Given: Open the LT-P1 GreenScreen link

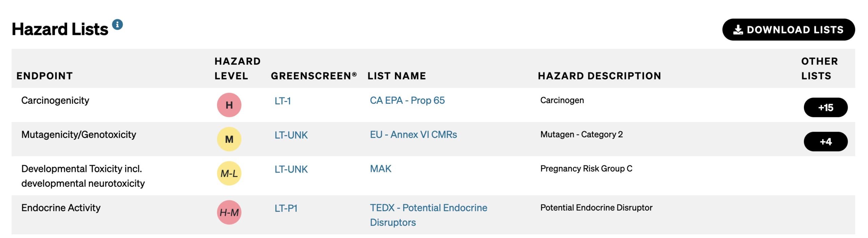Looking at the screenshot, I should click(x=285, y=209).
